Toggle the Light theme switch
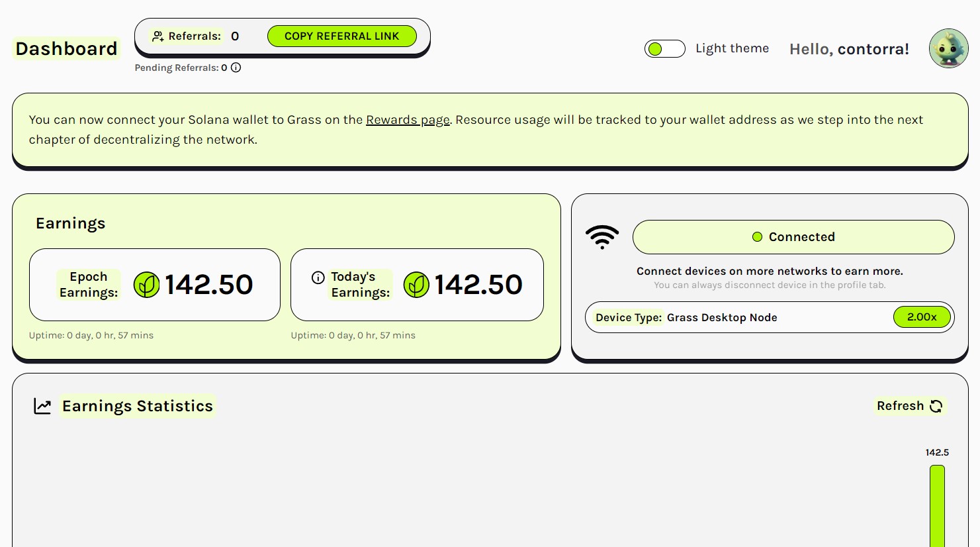Viewport: 980px width, 547px height. (x=665, y=48)
